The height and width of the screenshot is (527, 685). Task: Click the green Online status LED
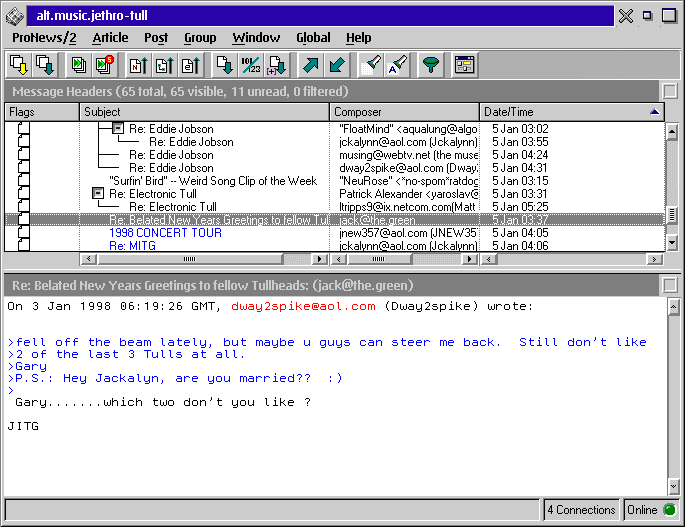point(669,510)
